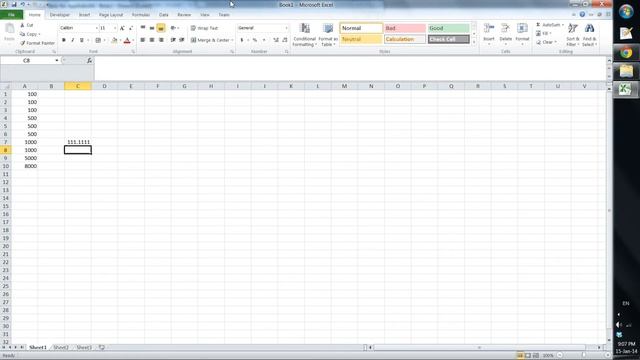Click Decrease Indent

click(x=173, y=40)
